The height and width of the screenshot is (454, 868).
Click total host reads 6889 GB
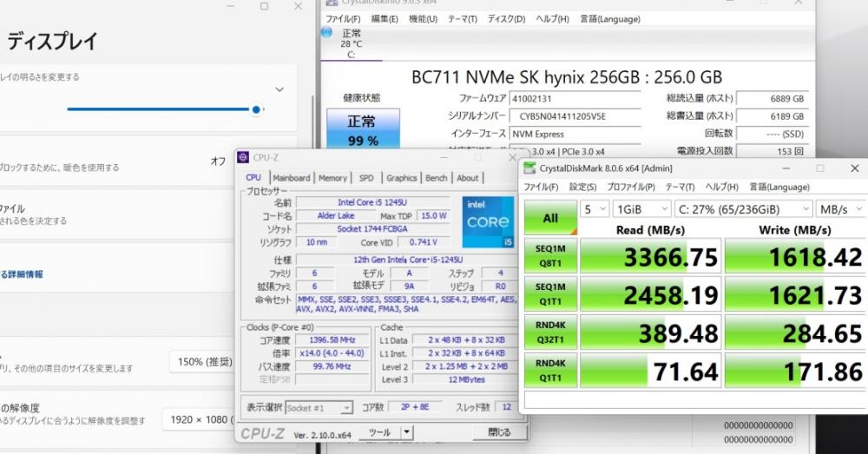(773, 99)
